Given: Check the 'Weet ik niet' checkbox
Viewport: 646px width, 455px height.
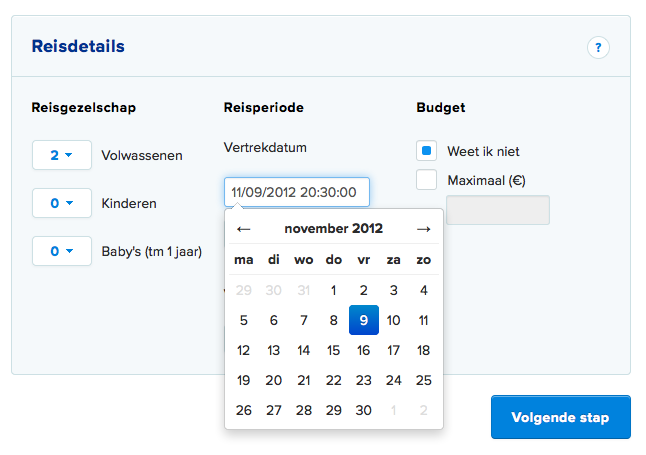Looking at the screenshot, I should click(426, 151).
